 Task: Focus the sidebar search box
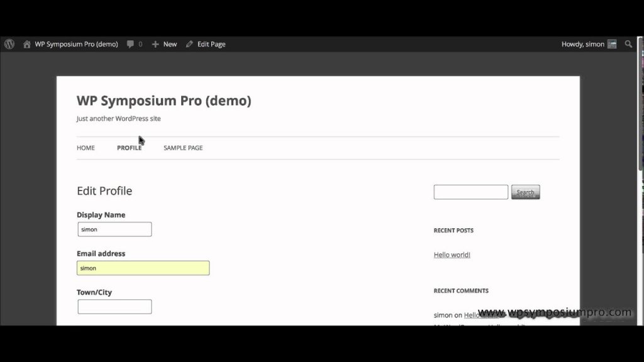(x=470, y=192)
